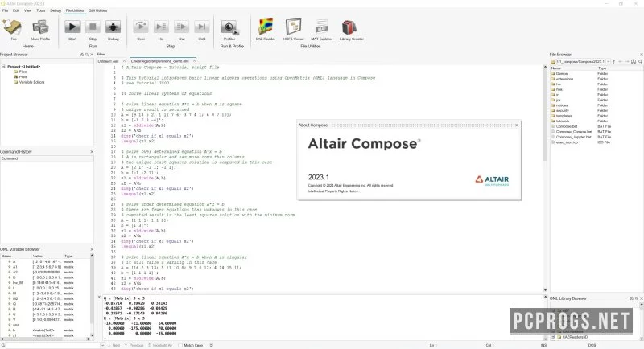Close the Untitled1.oml tab
Viewport: 644px width, 349px height.
tap(124, 61)
